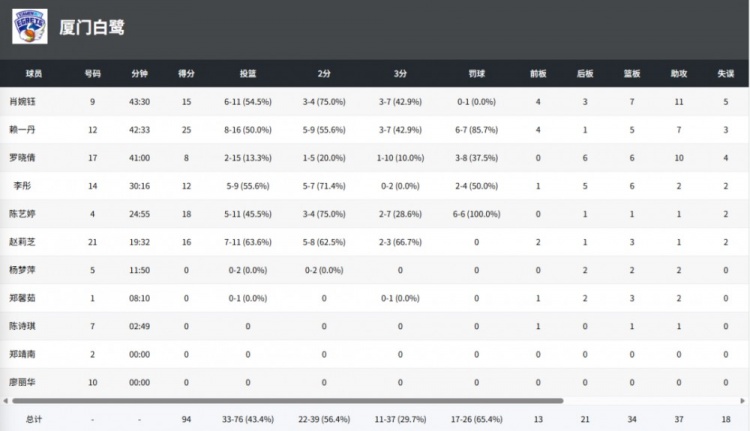Click three-point cell 2-7 (28.6%)
The height and width of the screenshot is (431, 750).
[400, 214]
